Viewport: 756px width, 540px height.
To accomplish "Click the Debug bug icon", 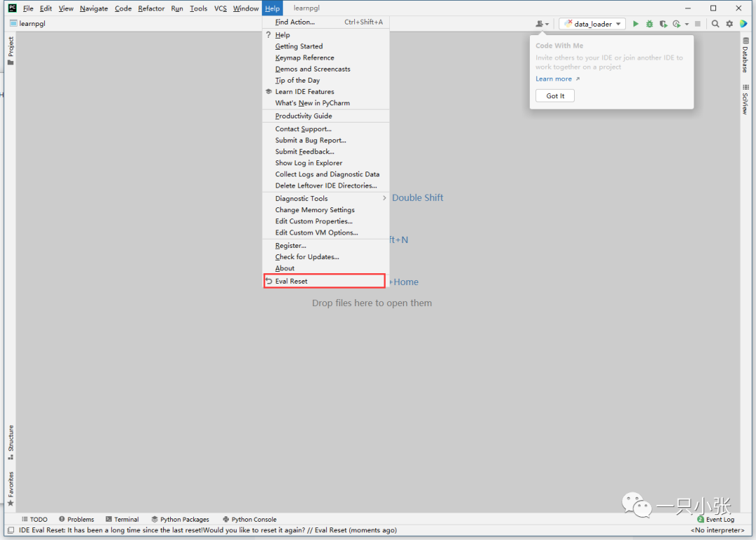I will pos(650,24).
